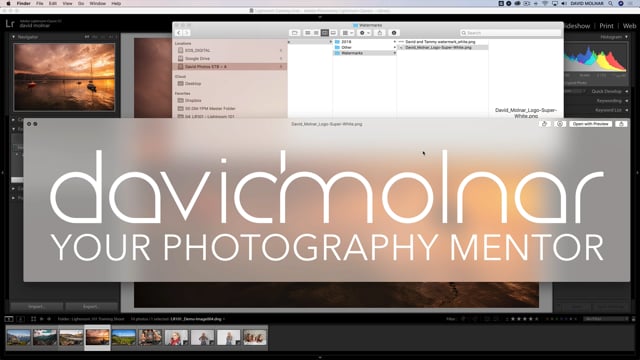Close the Quick Look preview window
The width and height of the screenshot is (640, 360).
coord(29,124)
